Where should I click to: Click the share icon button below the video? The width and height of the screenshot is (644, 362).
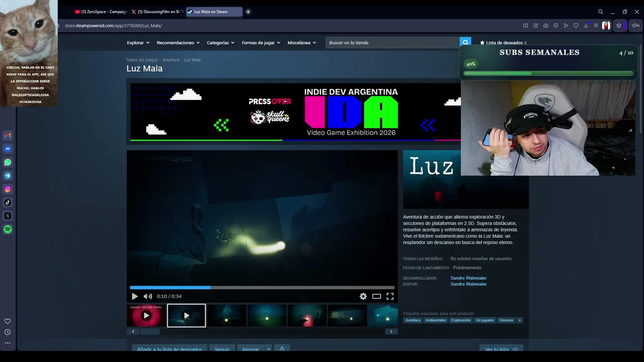(x=282, y=349)
